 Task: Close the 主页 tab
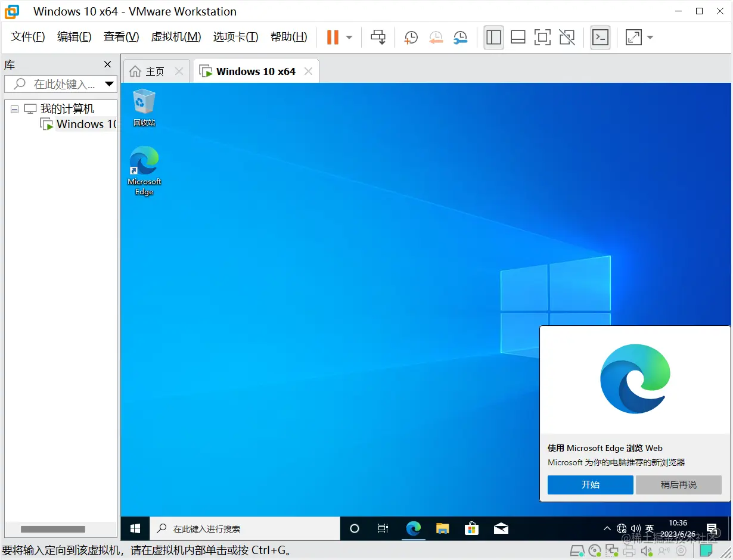179,71
